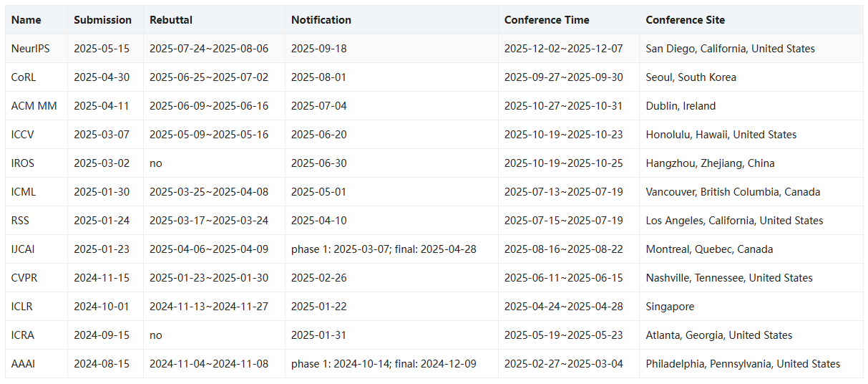Viewport: 868px width, 384px height.
Task: Click the ICRA notification date 2025-01-31
Action: pos(318,335)
